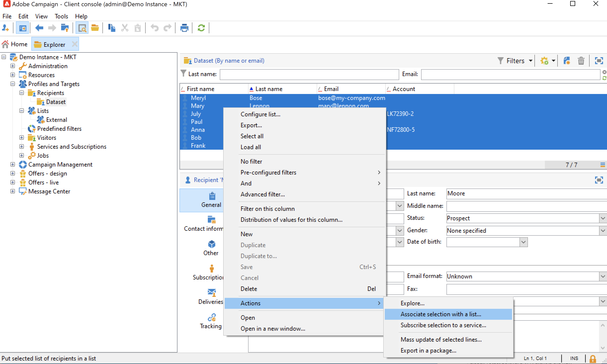Image resolution: width=607 pixels, height=364 pixels.
Task: Click into the Email filter field
Action: 510,75
